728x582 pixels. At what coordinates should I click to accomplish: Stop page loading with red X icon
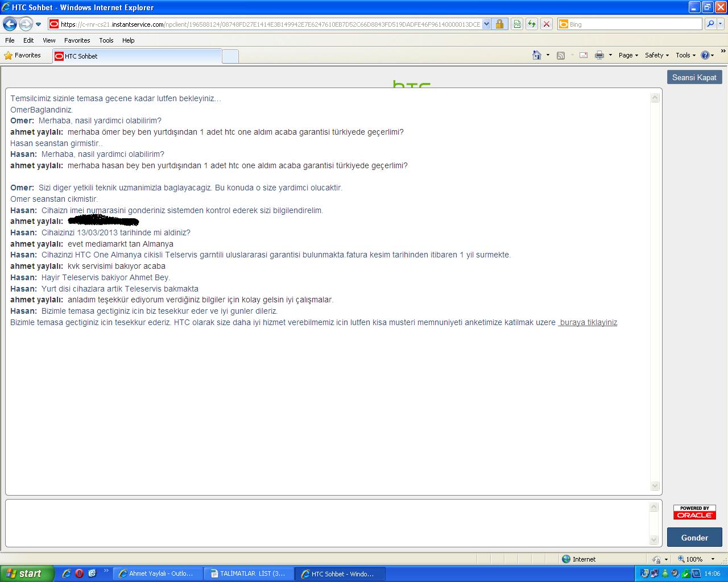547,24
